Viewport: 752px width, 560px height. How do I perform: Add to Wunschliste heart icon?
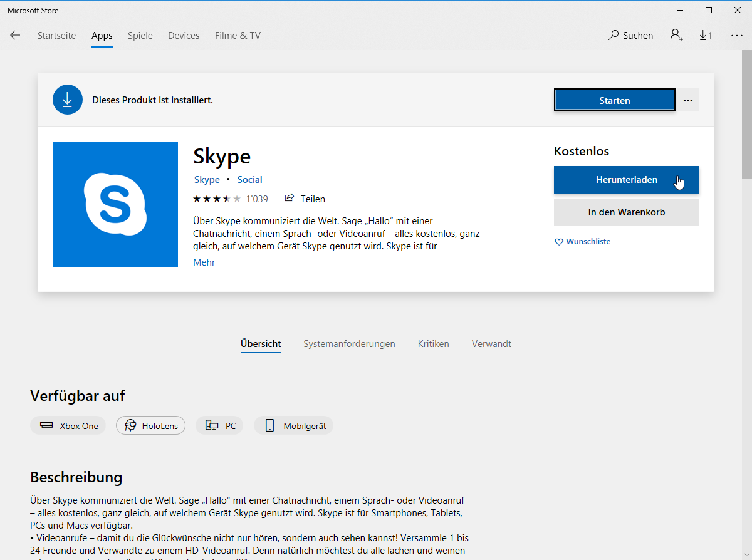(x=559, y=242)
